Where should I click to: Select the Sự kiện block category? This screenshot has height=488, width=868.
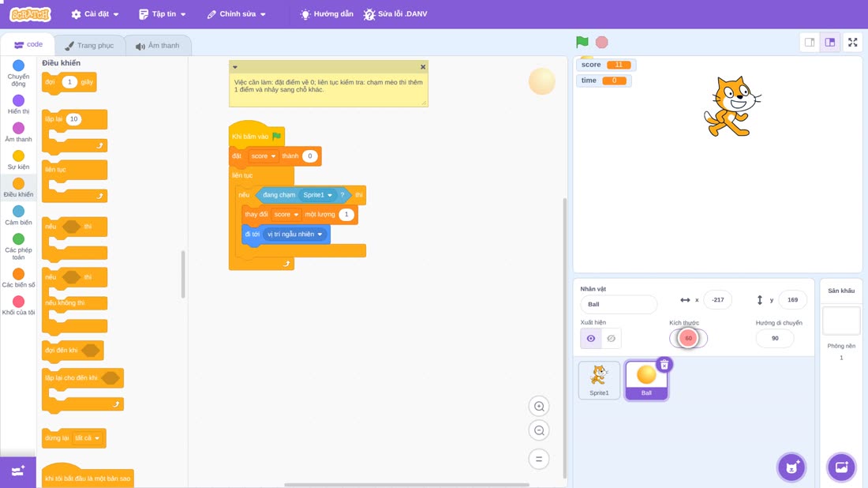coord(18,160)
